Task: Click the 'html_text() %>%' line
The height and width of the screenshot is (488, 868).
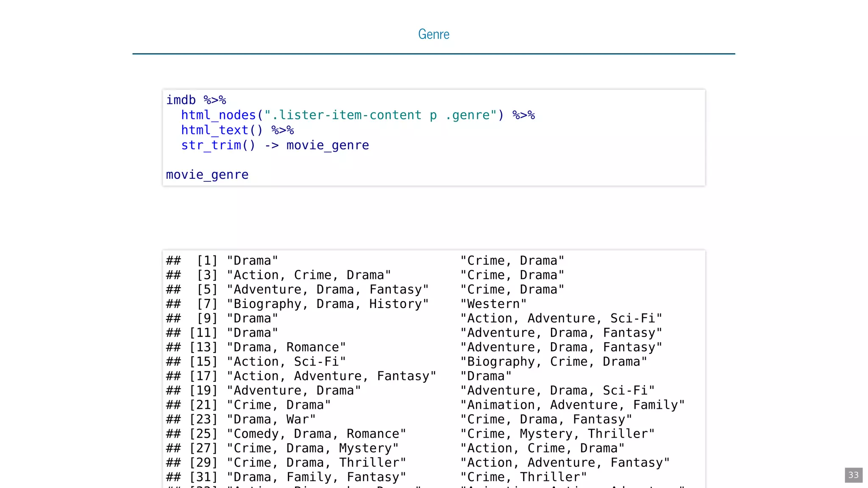Action: coord(237,130)
